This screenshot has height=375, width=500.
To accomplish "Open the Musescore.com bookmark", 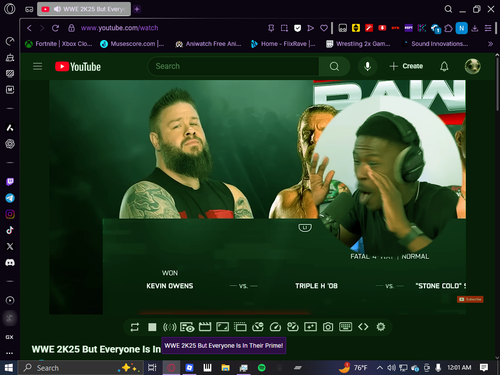I will tap(132, 44).
